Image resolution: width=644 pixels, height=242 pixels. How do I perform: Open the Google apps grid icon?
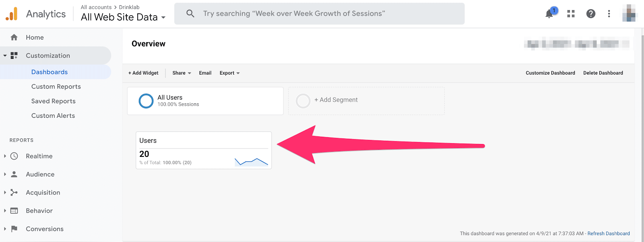pyautogui.click(x=571, y=14)
